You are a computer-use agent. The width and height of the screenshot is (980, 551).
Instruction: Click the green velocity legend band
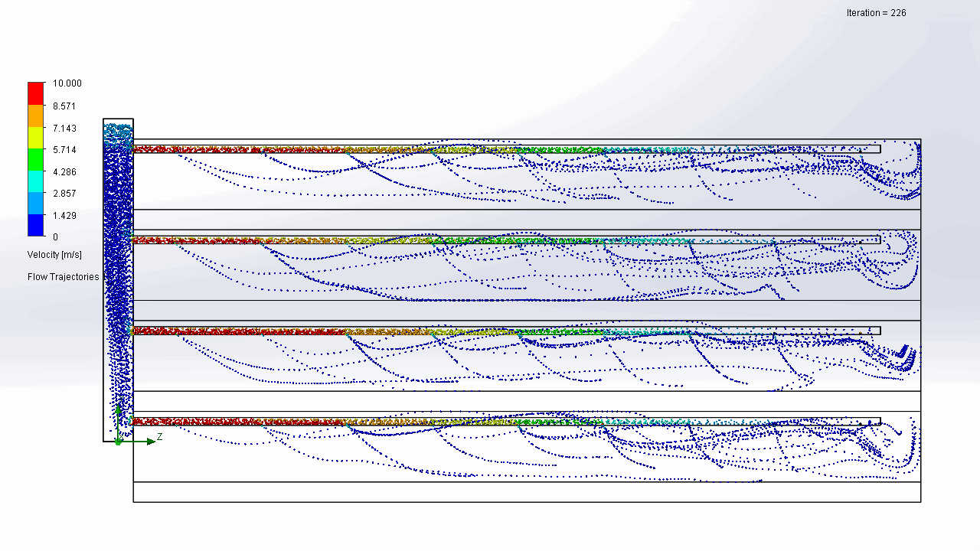point(36,159)
